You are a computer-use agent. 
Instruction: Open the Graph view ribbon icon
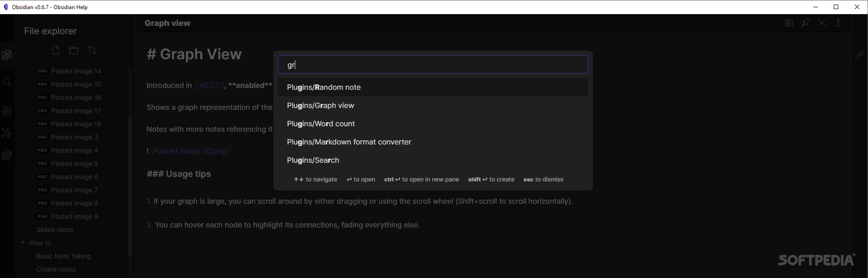click(7, 133)
